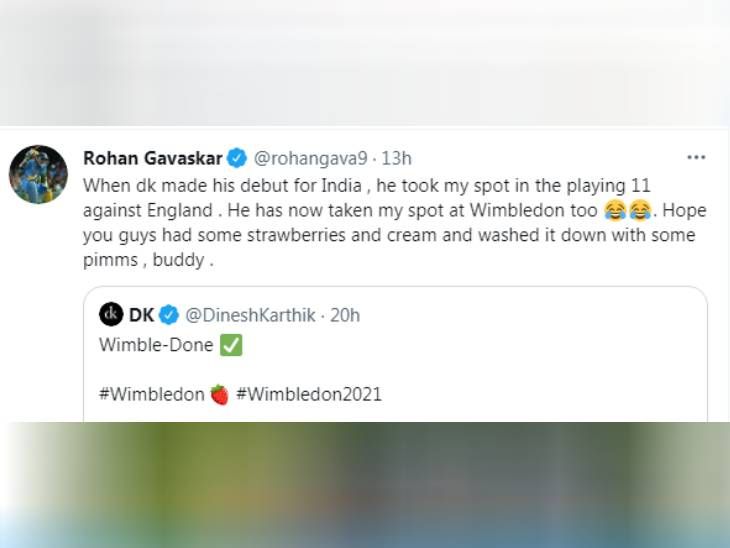This screenshot has height=548, width=730.
Task: Click the DK round avatar icon
Action: pyautogui.click(x=111, y=314)
